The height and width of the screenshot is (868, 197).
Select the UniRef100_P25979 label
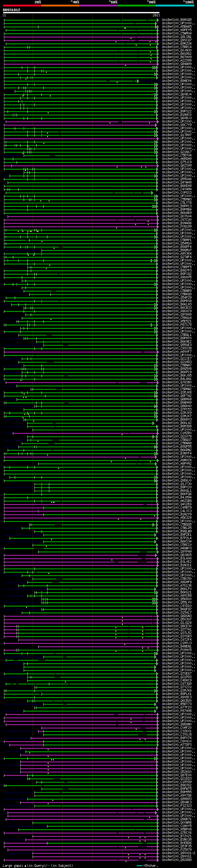177,850
